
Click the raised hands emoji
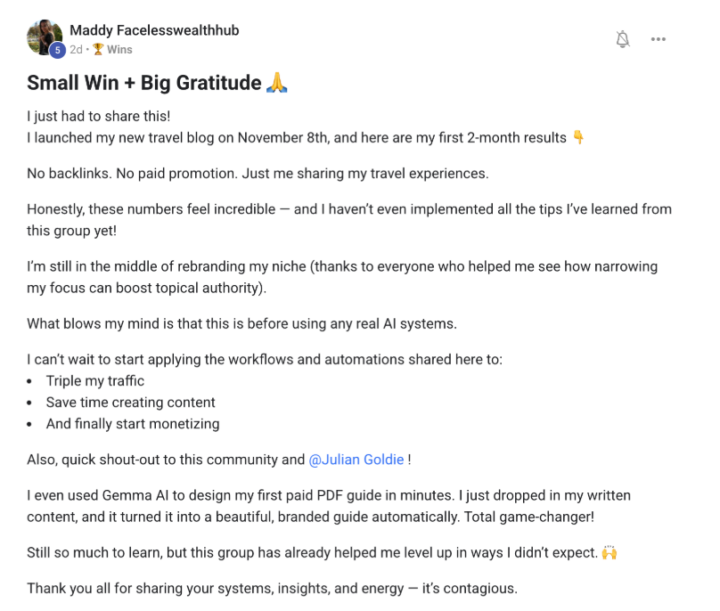tap(610, 552)
